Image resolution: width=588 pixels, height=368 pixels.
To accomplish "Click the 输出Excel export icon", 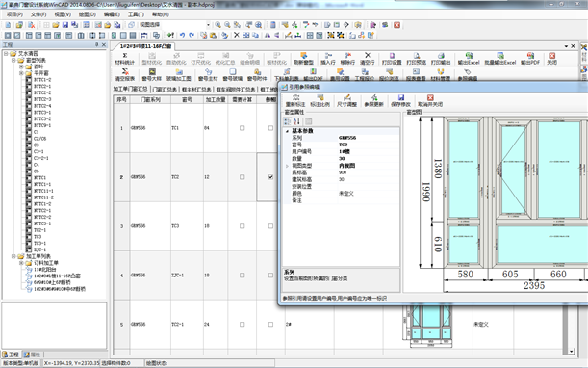I will pos(469,56).
